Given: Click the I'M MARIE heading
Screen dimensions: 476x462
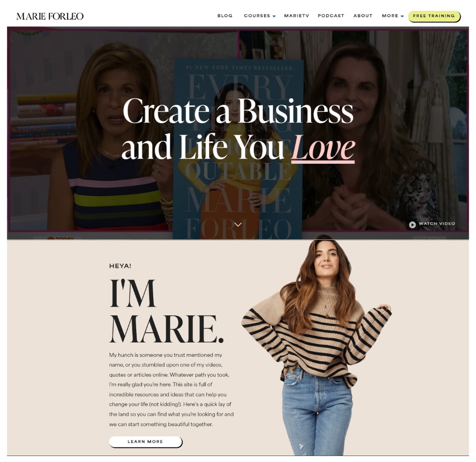Looking at the screenshot, I should [166, 311].
